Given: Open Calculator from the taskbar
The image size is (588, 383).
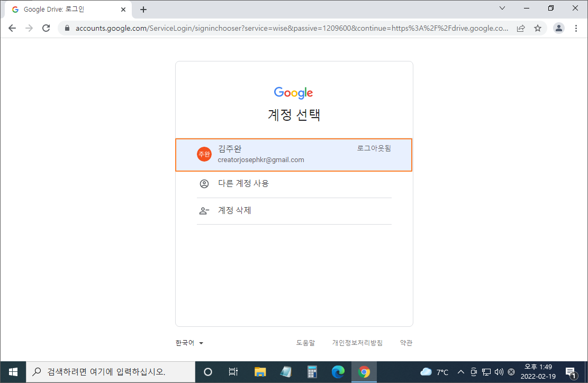Looking at the screenshot, I should coord(312,372).
